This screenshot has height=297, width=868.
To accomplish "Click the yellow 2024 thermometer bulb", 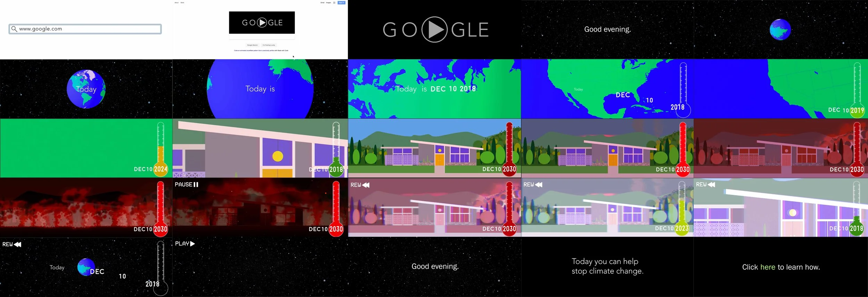I will pyautogui.click(x=160, y=169).
